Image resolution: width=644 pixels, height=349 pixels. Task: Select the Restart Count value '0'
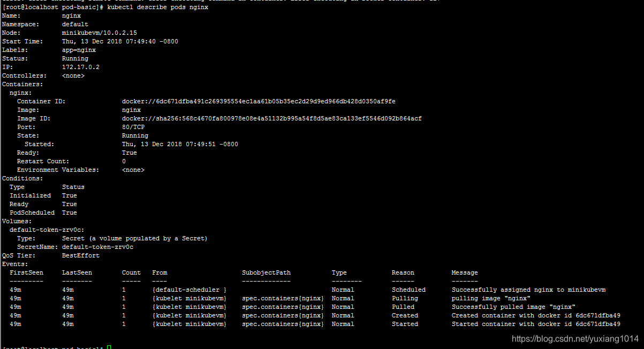(x=124, y=161)
